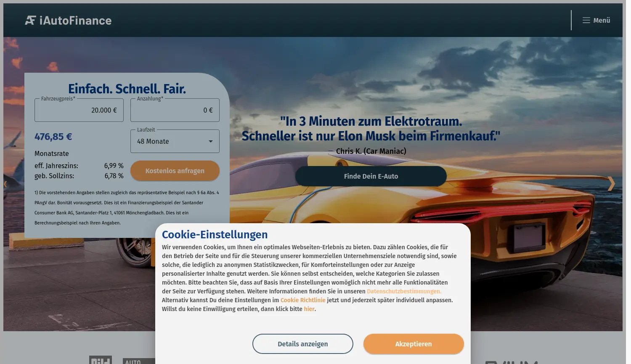Select the Fahrzeugpreis field

pos(79,110)
